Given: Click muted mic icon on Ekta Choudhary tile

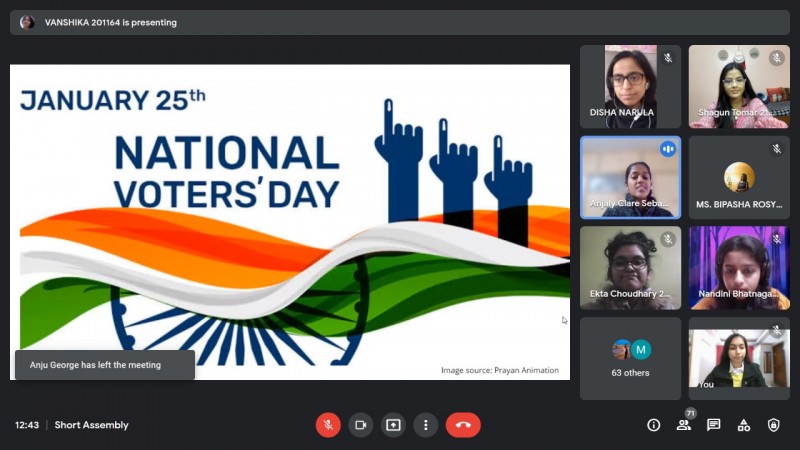Looking at the screenshot, I should click(x=668, y=239).
